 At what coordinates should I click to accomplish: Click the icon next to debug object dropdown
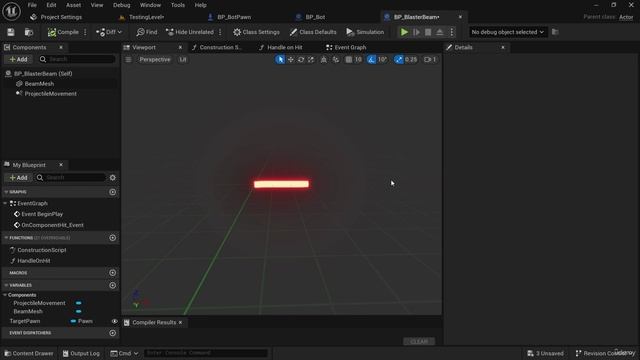tap(555, 32)
